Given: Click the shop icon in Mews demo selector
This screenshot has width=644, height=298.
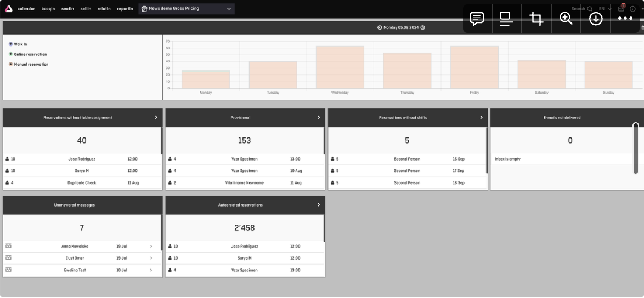Looking at the screenshot, I should tap(144, 9).
